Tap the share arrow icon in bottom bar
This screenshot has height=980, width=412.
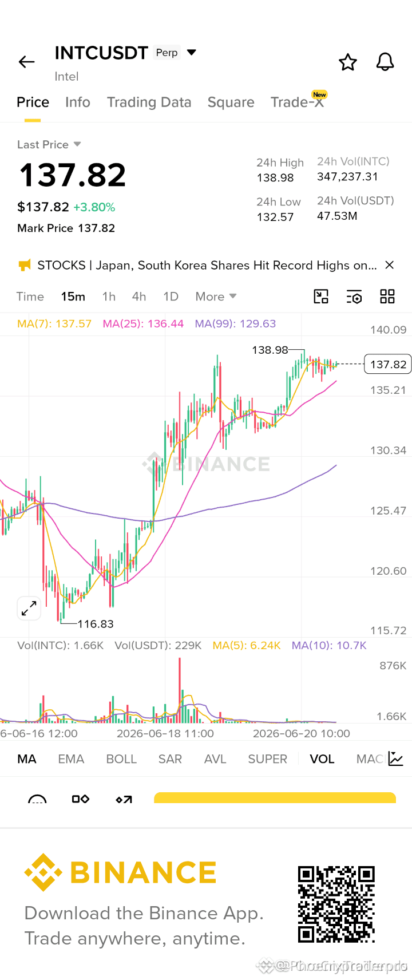coord(124,799)
